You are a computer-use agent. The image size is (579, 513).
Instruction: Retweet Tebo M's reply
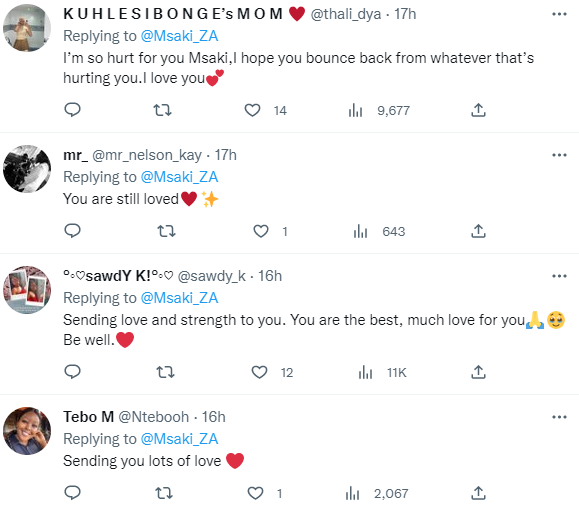164,493
